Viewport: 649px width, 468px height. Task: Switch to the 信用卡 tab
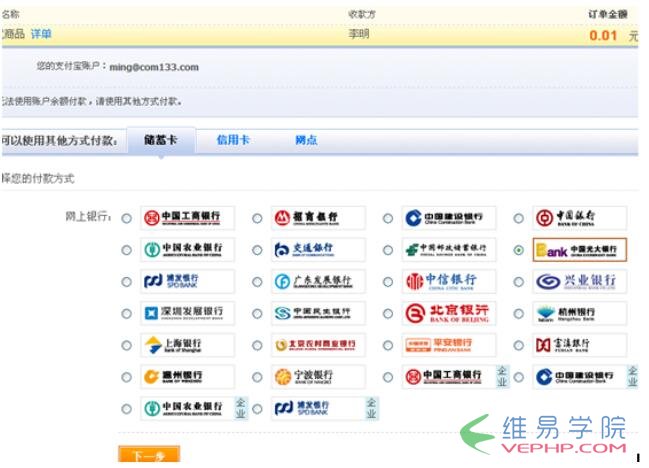(x=233, y=140)
